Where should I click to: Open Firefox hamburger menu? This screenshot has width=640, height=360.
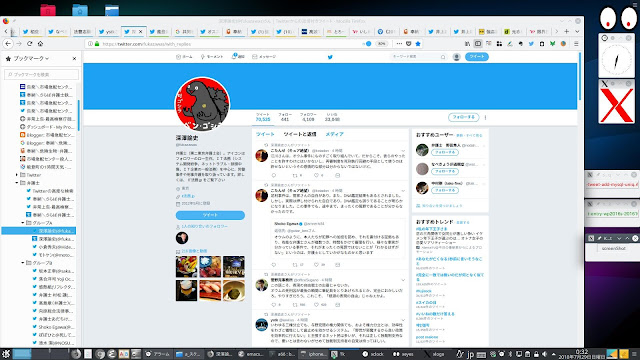tap(576, 44)
